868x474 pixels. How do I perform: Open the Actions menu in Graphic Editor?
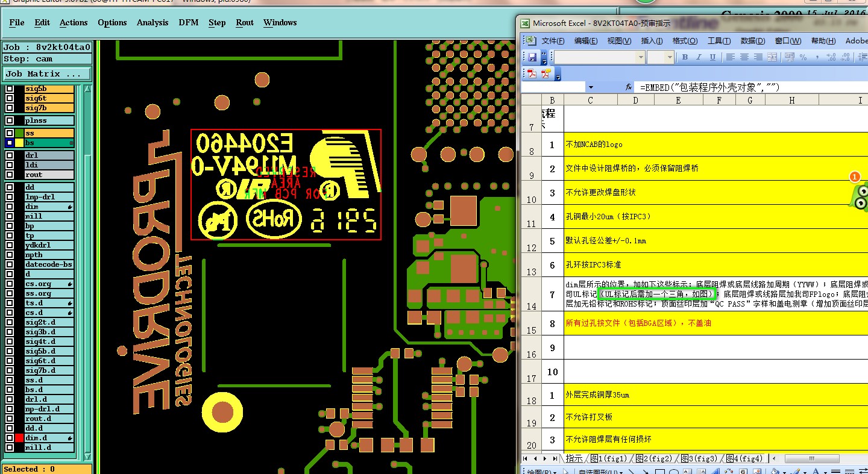74,22
